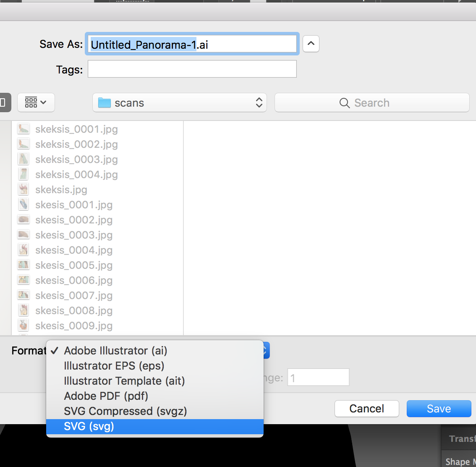Click thumbnail of skeksis_0001.jpg

[x=24, y=129]
